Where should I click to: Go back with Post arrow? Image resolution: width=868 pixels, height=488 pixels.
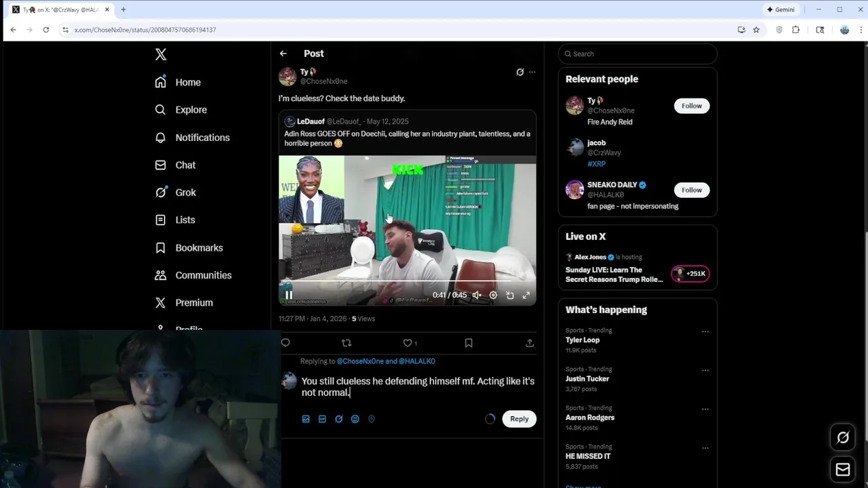tap(283, 54)
